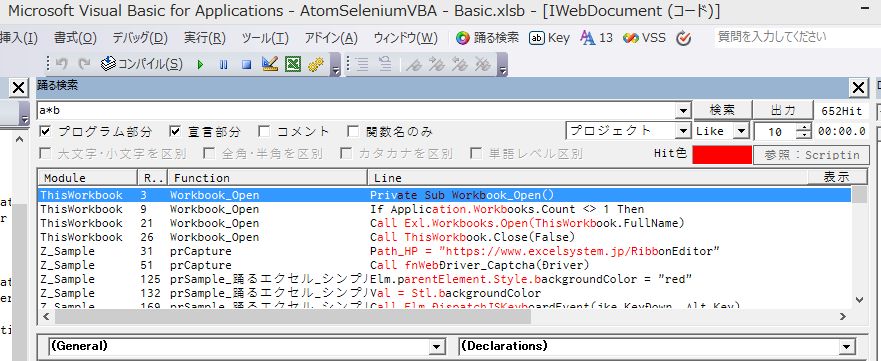881x361 pixels.
Task: Open the yellow gears icon
Action: 316,65
